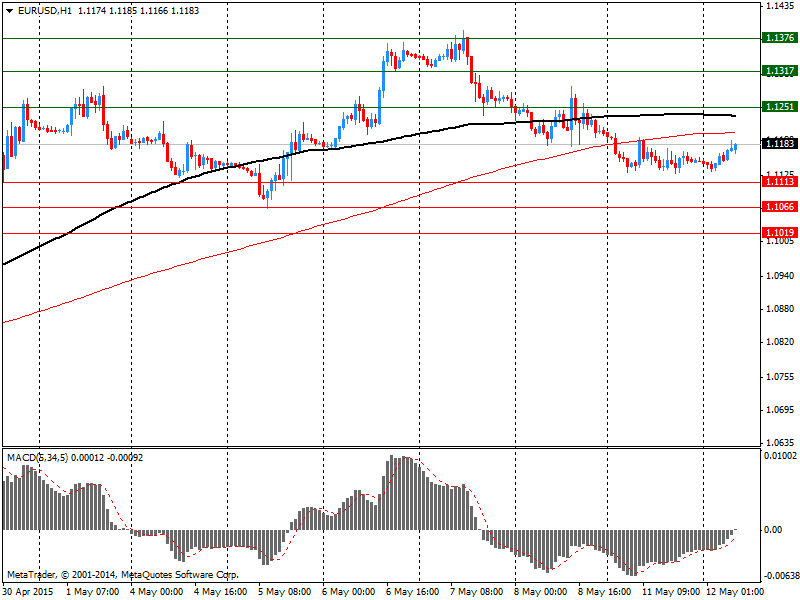
Task: Select the red 1.1019 support level label
Action: click(x=779, y=233)
